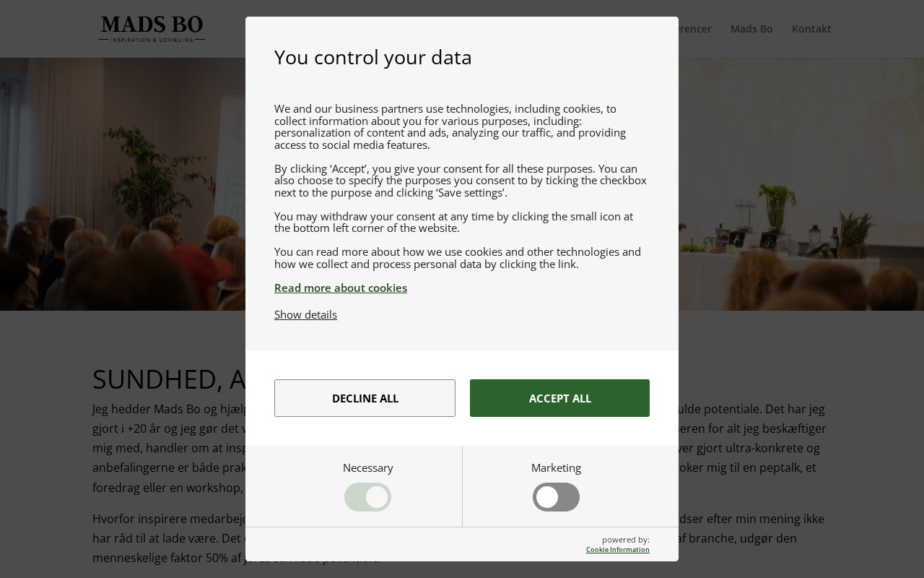
Task: Enable the Marketing cookies switch
Action: [556, 497]
